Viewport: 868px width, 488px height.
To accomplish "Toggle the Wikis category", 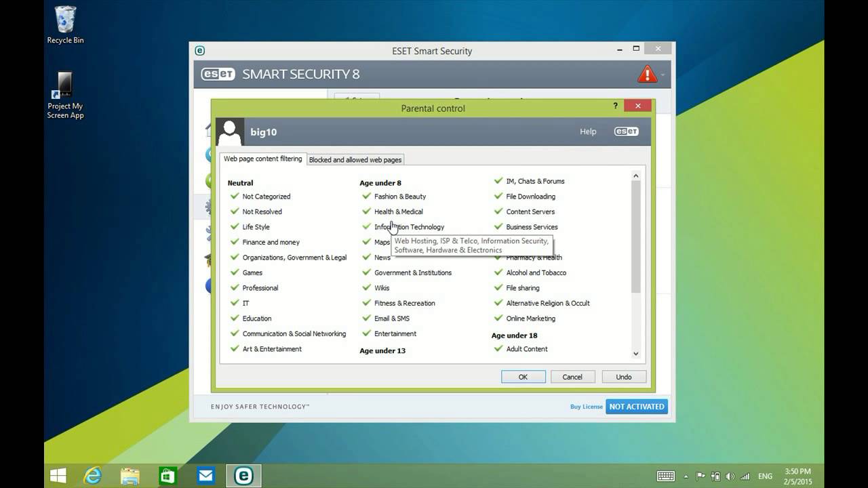I will 367,287.
